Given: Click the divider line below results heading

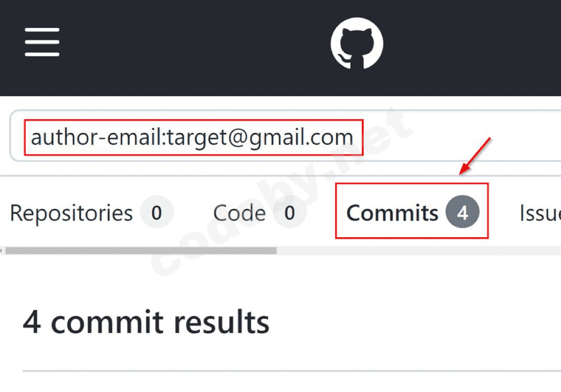Looking at the screenshot, I should (x=291, y=371).
